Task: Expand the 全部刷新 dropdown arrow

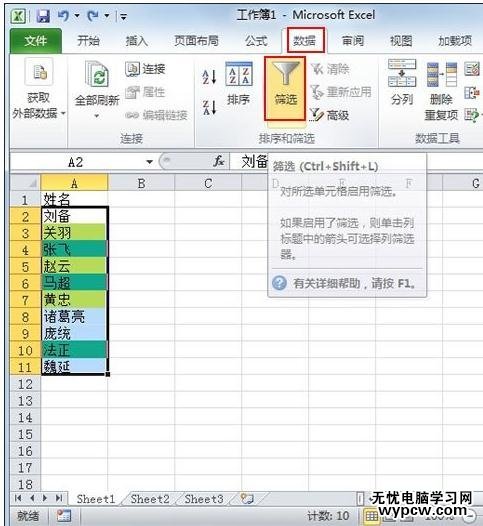Action: click(97, 116)
